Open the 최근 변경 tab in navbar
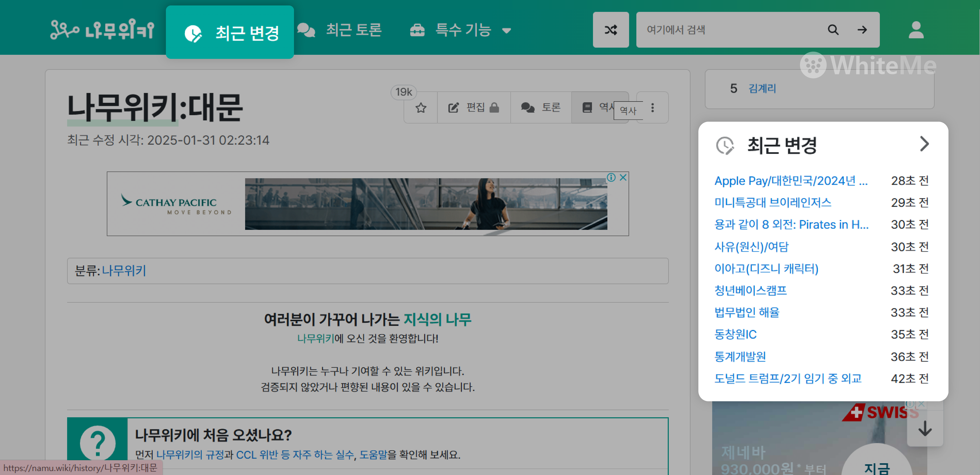Image resolution: width=980 pixels, height=475 pixels. click(230, 32)
